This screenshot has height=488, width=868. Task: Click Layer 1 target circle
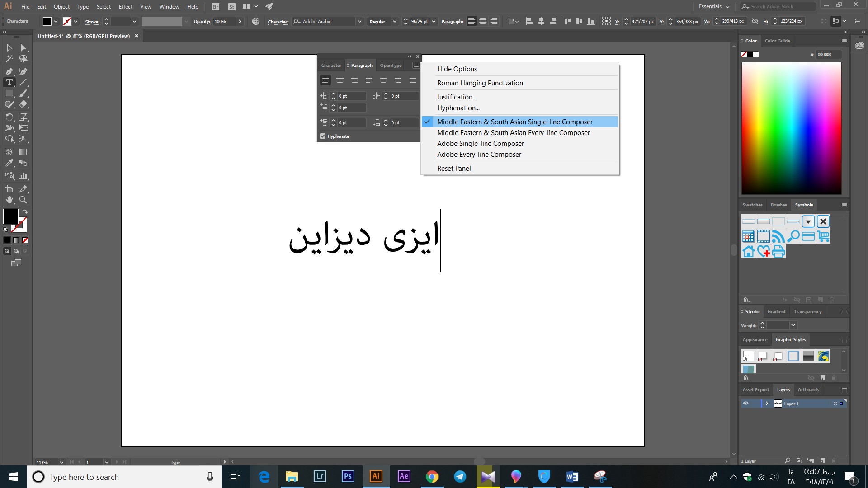coord(835,404)
